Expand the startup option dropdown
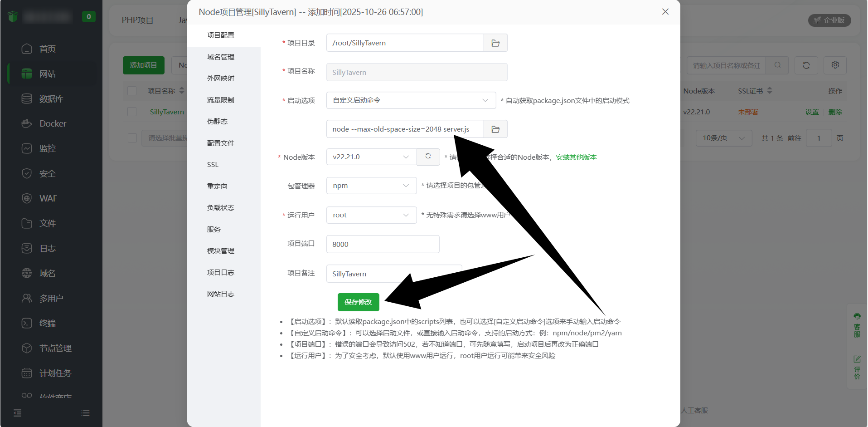 411,100
